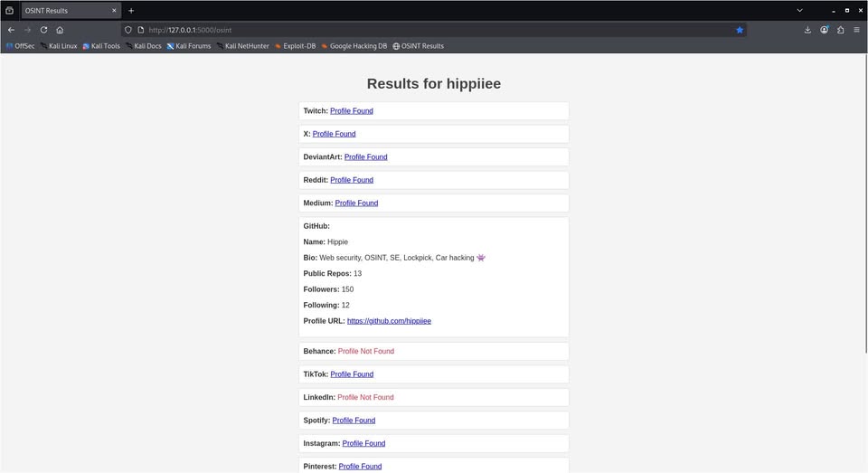Click the Public Repos count 13
Viewport: 868px width, 473px height.
(358, 274)
